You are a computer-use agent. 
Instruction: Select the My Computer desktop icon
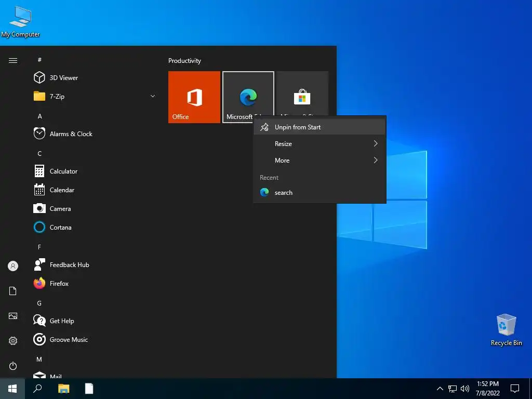(20, 21)
